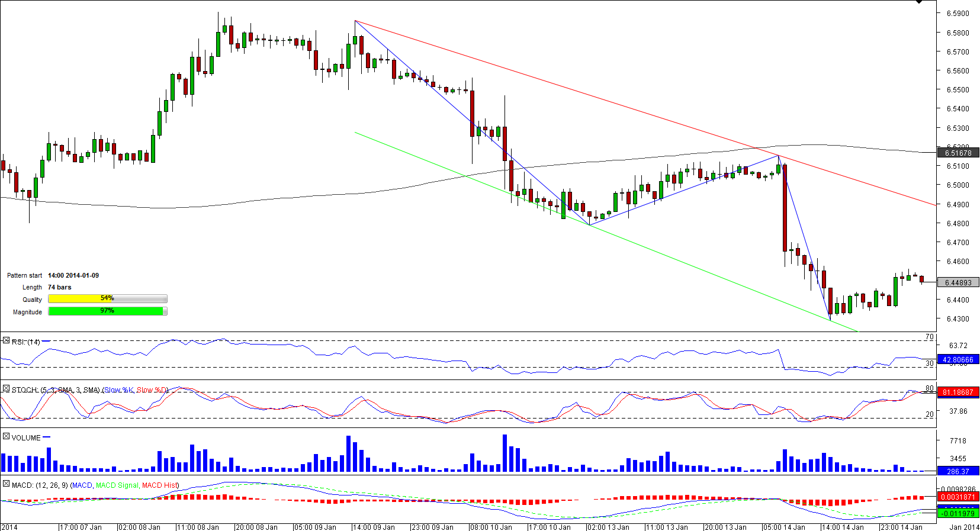Select the Slow %D legend entry

[152, 390]
